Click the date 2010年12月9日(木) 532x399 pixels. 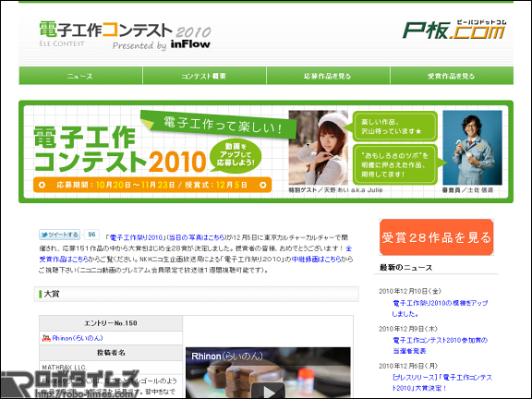408,329
